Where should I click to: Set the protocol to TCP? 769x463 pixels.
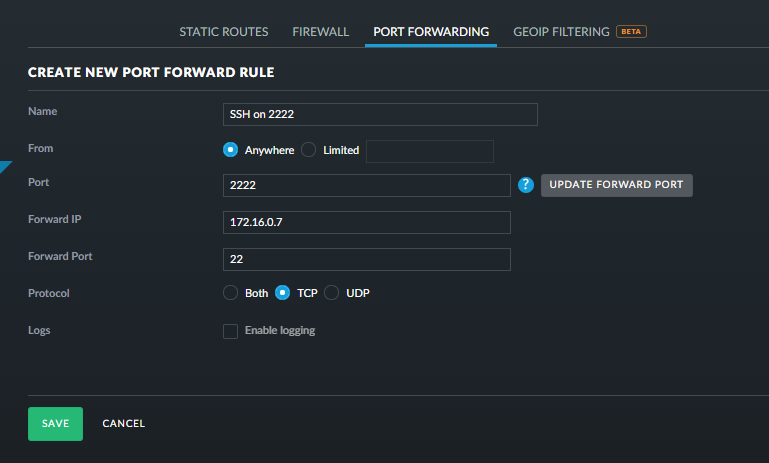282,293
